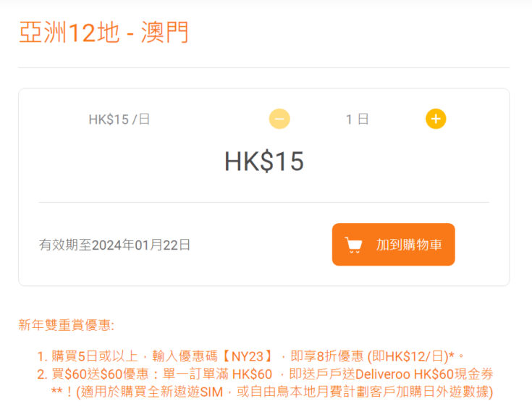Click the 【NY23】 promo code text
This screenshot has width=532, height=412.
point(248,356)
